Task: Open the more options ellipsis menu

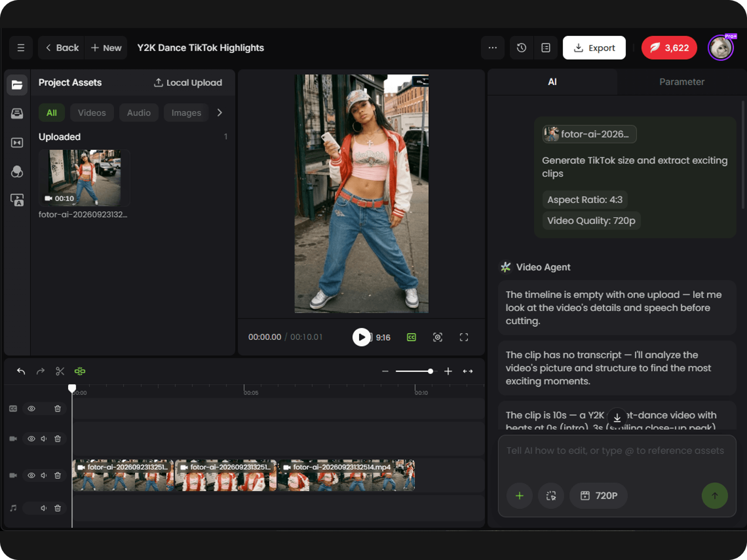Action: 493,48
